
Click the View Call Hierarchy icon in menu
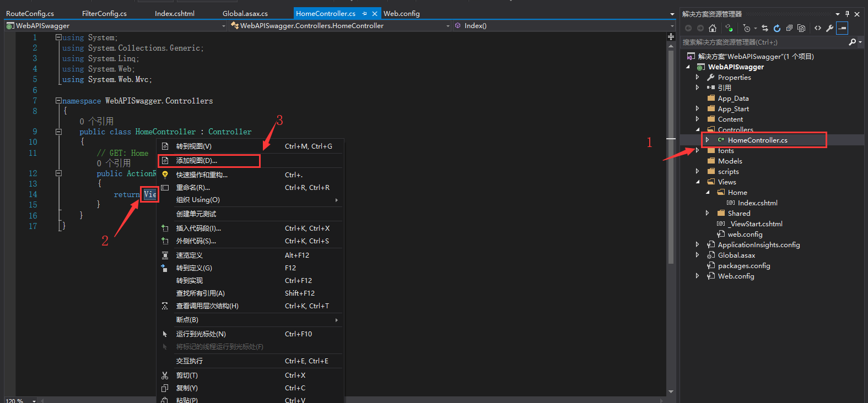click(x=165, y=306)
